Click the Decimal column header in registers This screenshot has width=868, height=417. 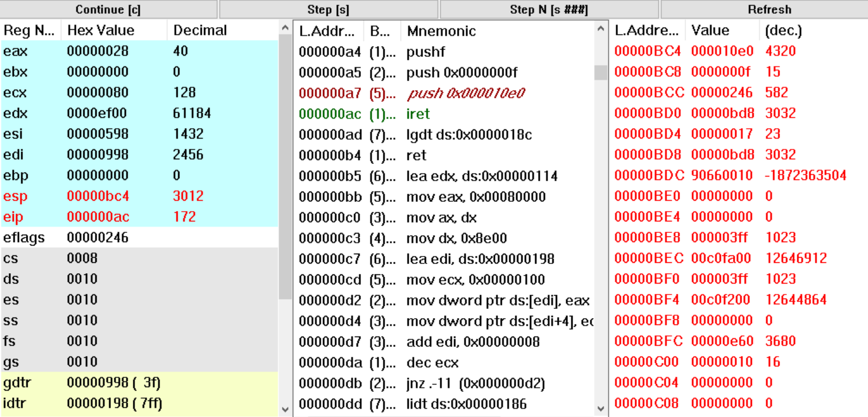point(200,30)
